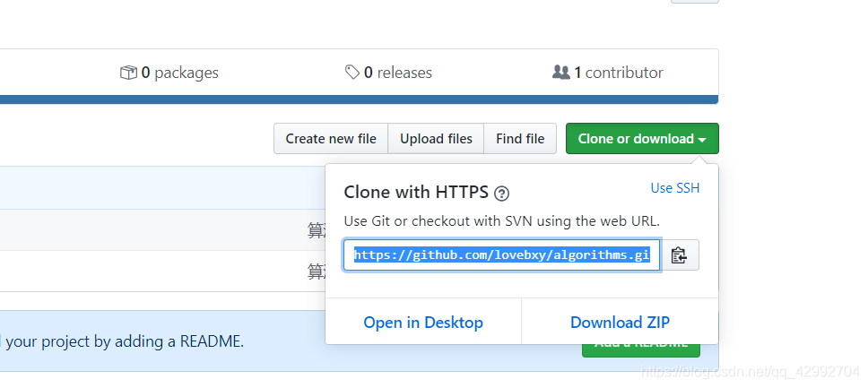
Task: Click Open in Desktop link
Action: pos(423,322)
